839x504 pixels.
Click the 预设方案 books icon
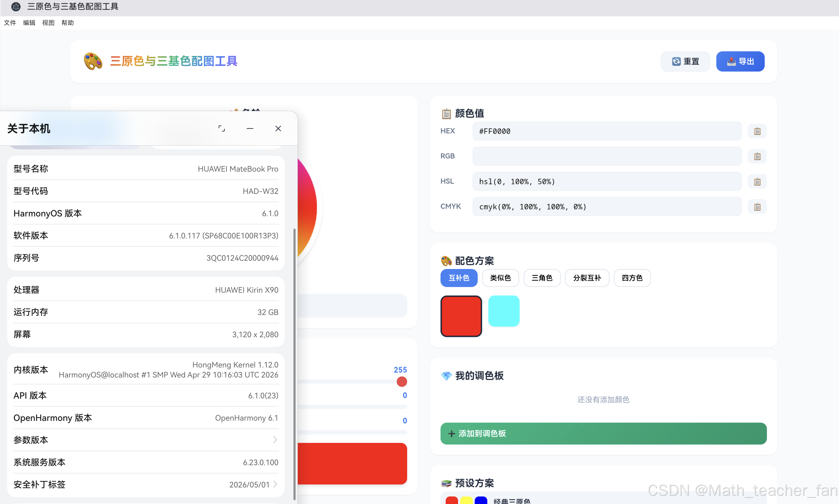point(446,483)
